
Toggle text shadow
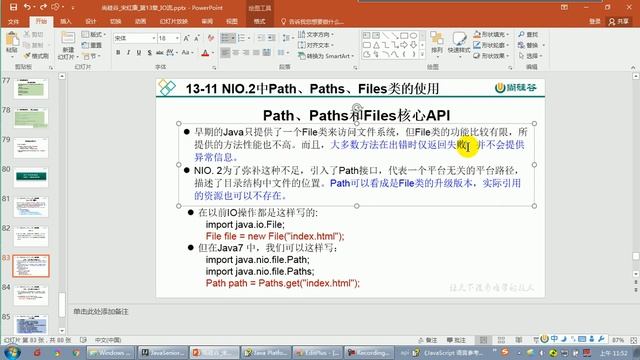[x=149, y=52]
